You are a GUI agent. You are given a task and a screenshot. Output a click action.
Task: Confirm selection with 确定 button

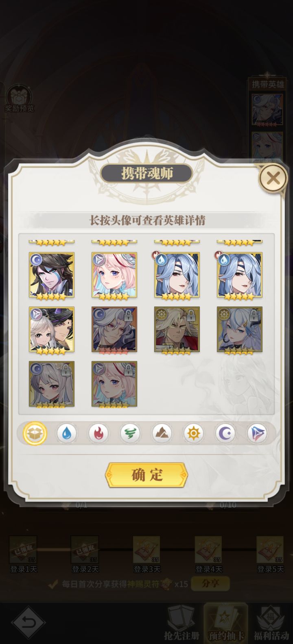[x=146, y=475]
